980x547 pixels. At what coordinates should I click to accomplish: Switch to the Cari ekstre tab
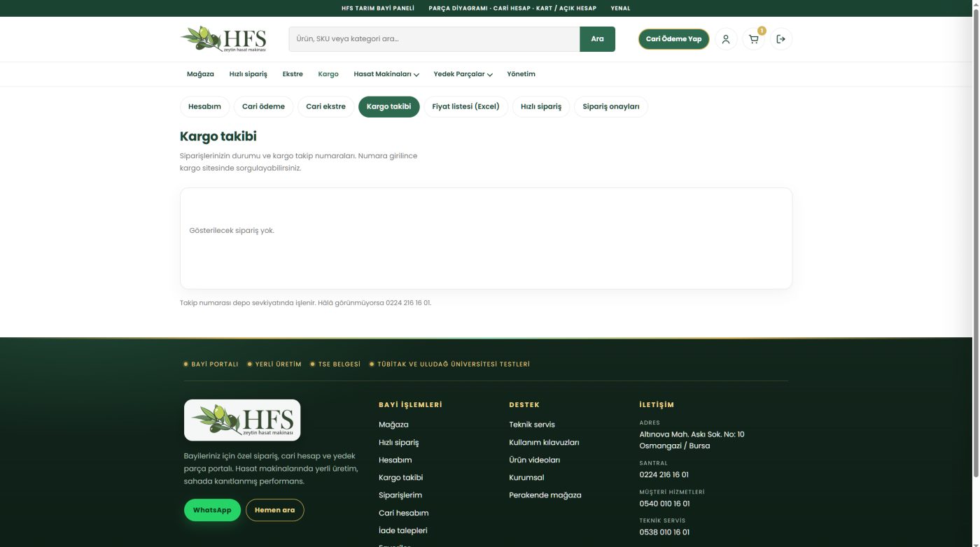click(325, 106)
